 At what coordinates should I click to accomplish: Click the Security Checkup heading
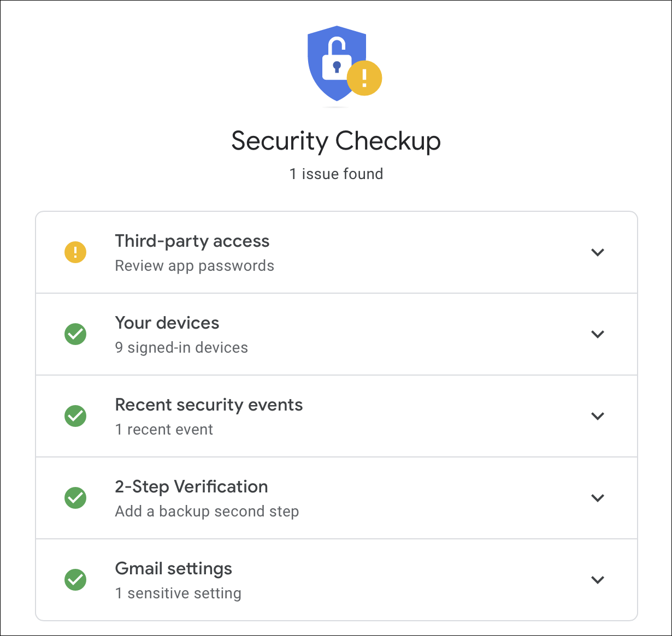click(336, 141)
